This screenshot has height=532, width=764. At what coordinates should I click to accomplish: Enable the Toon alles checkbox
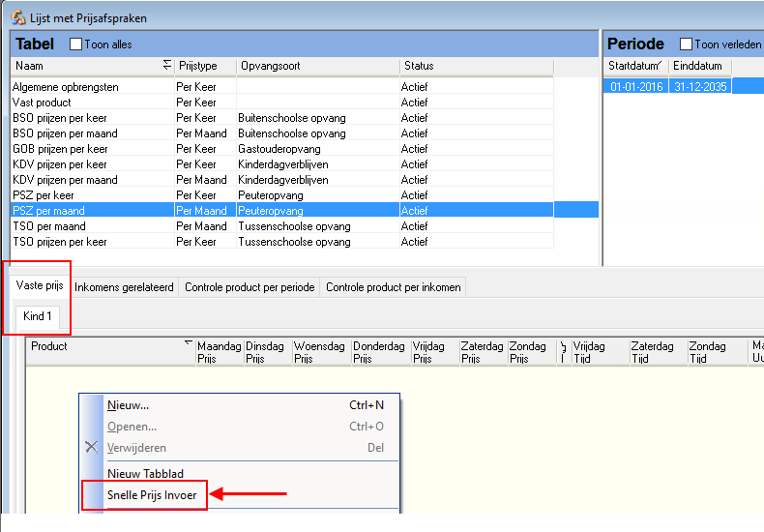click(x=76, y=44)
